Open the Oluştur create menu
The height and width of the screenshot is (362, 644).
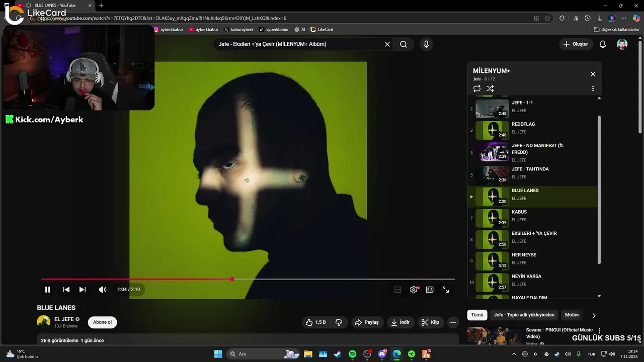(576, 44)
